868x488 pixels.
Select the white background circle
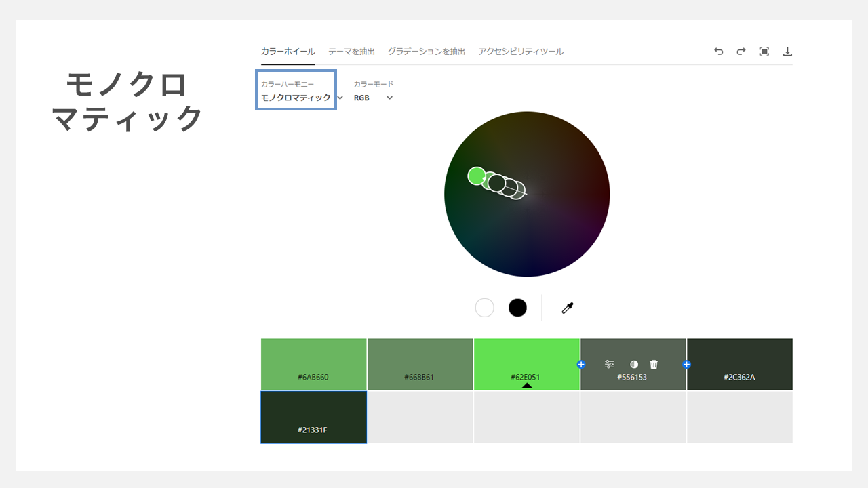pyautogui.click(x=484, y=308)
